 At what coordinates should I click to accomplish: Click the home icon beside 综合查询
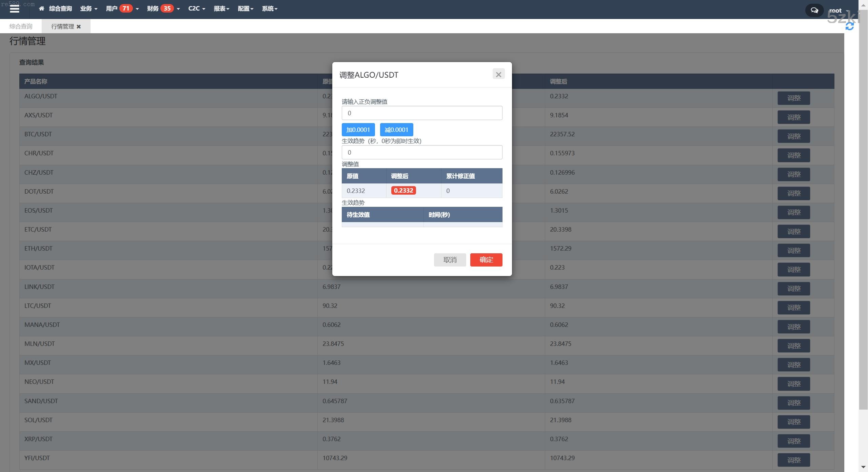[41, 9]
